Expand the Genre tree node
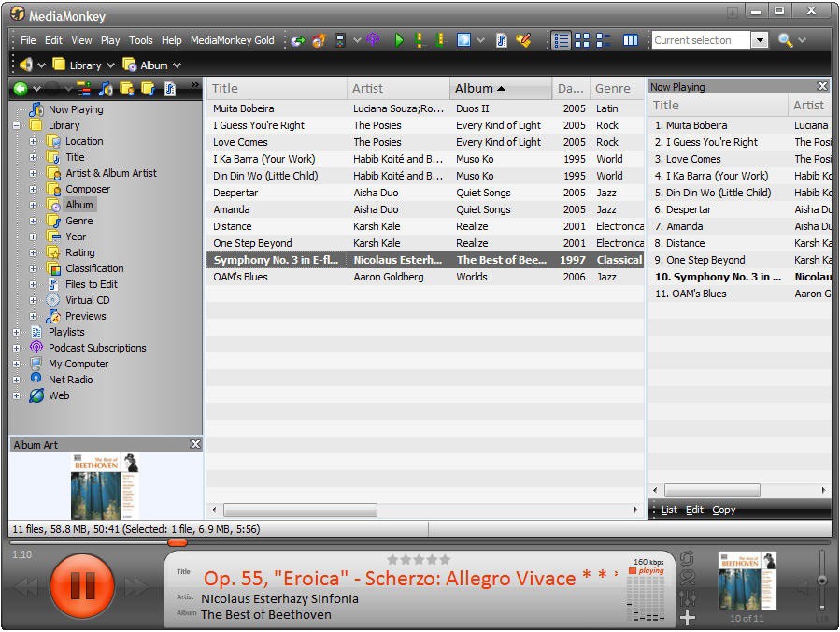 tap(34, 221)
